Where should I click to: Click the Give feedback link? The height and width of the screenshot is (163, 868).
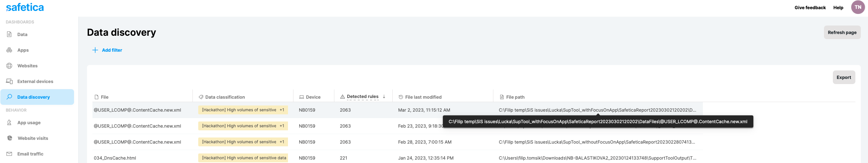click(x=810, y=7)
